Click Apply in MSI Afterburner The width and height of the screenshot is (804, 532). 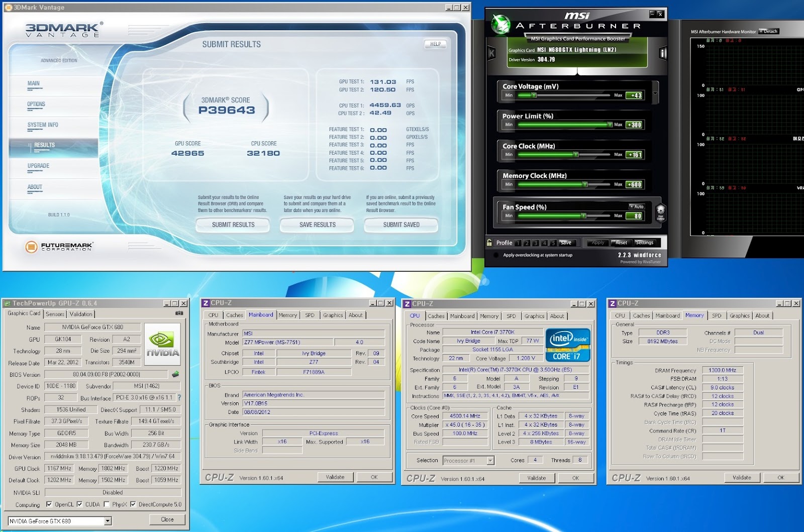tap(598, 243)
